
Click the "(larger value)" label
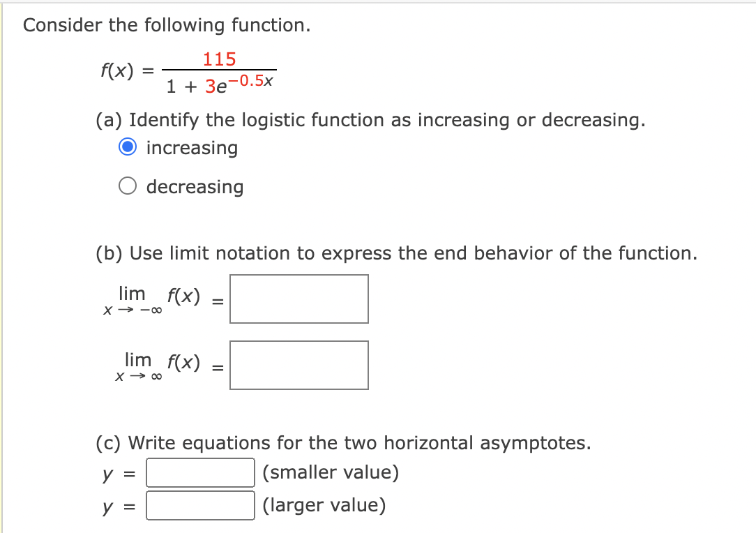tap(324, 505)
